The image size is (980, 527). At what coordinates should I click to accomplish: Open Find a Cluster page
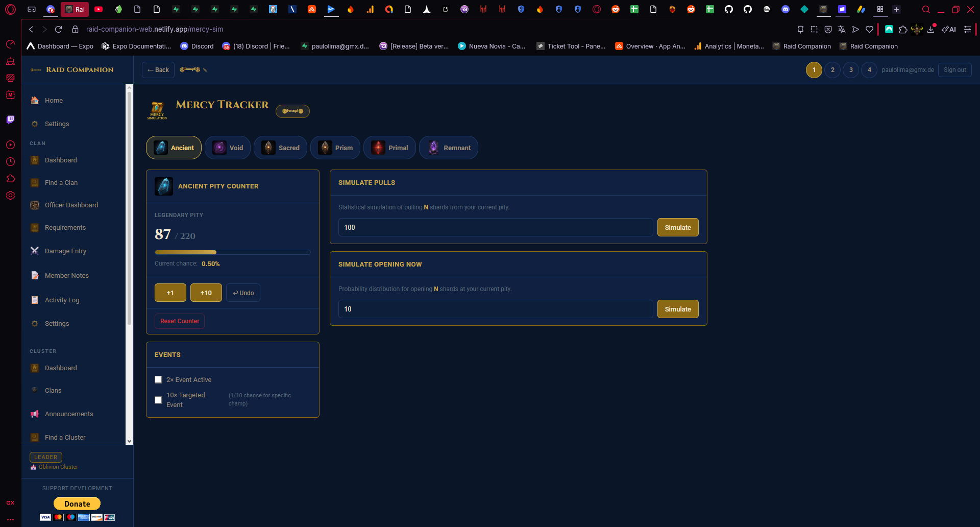(65, 438)
